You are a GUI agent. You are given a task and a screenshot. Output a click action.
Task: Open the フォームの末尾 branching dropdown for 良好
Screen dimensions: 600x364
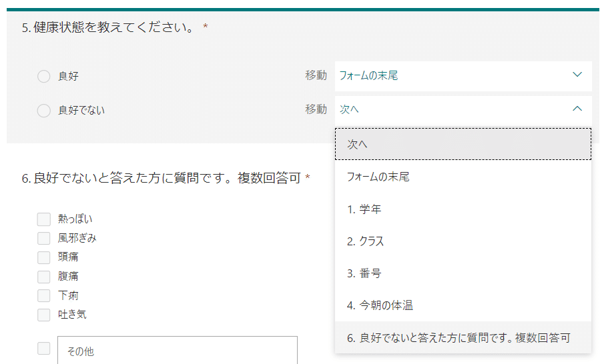pyautogui.click(x=463, y=76)
